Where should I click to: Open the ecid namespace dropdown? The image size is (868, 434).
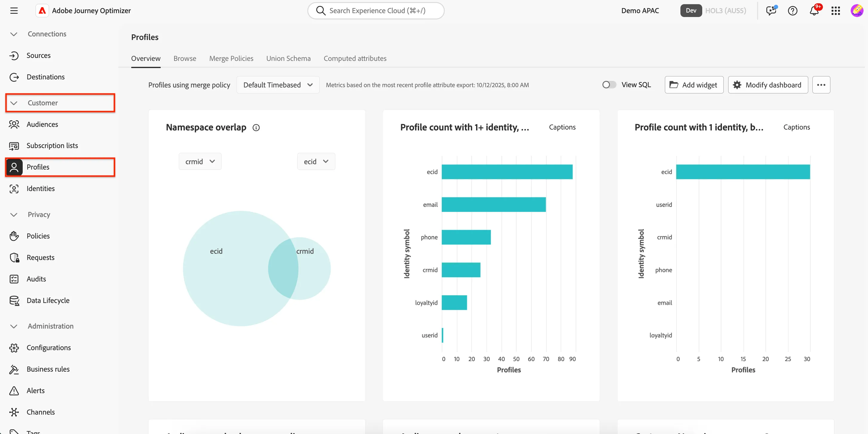tap(316, 161)
